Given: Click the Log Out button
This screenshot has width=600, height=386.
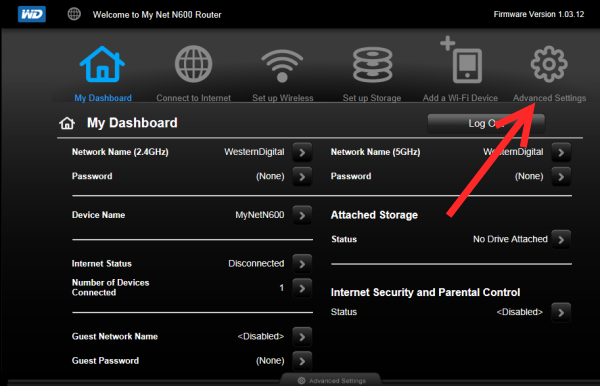Looking at the screenshot, I should 486,123.
